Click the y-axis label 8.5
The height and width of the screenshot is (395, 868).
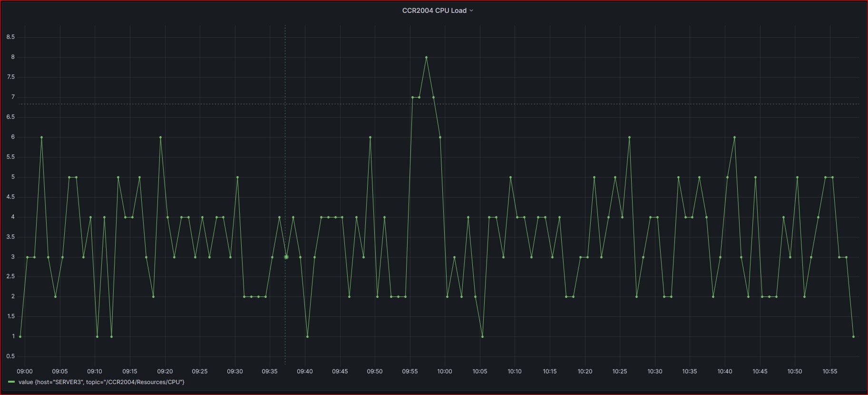(x=10, y=37)
